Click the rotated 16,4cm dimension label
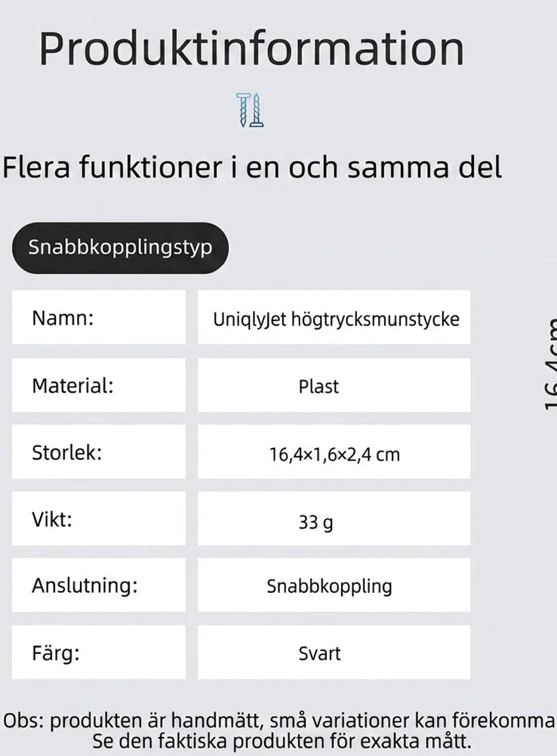 point(550,364)
